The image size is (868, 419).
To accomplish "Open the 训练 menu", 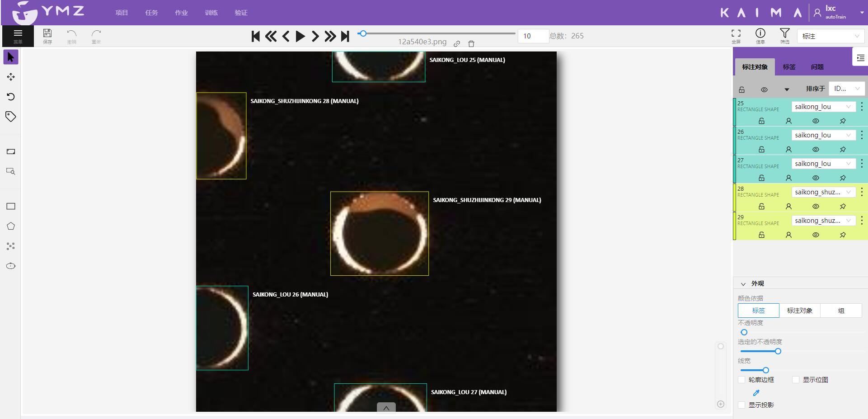I will (211, 13).
